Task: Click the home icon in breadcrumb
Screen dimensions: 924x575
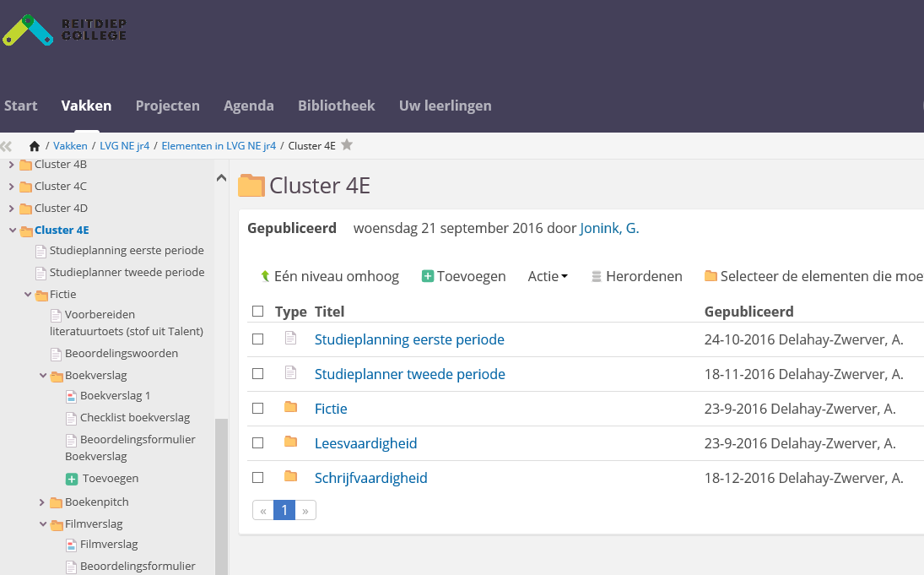Action: pyautogui.click(x=35, y=146)
